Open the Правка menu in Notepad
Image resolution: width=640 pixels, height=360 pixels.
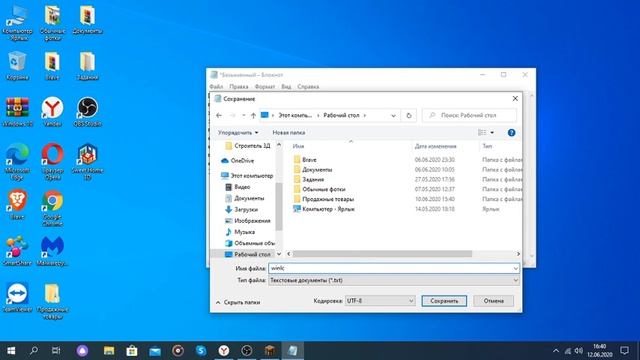click(239, 87)
